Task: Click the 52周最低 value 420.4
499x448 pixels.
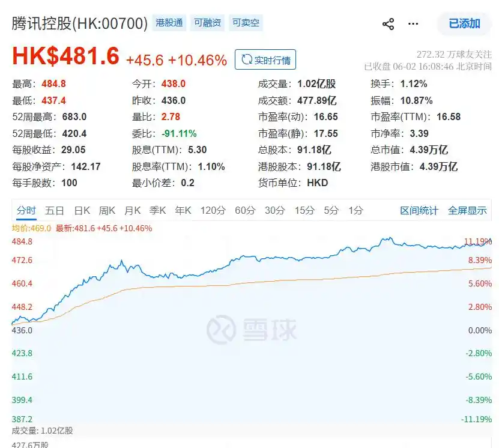Action: click(74, 133)
